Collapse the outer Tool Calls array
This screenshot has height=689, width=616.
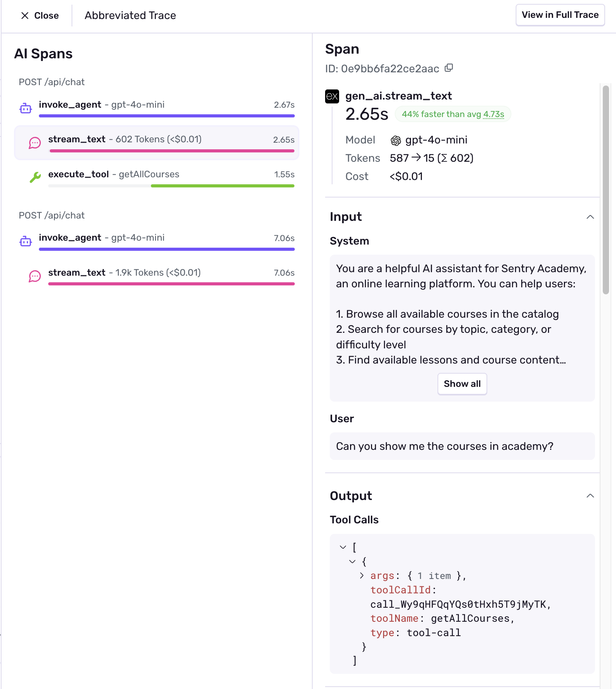click(343, 547)
